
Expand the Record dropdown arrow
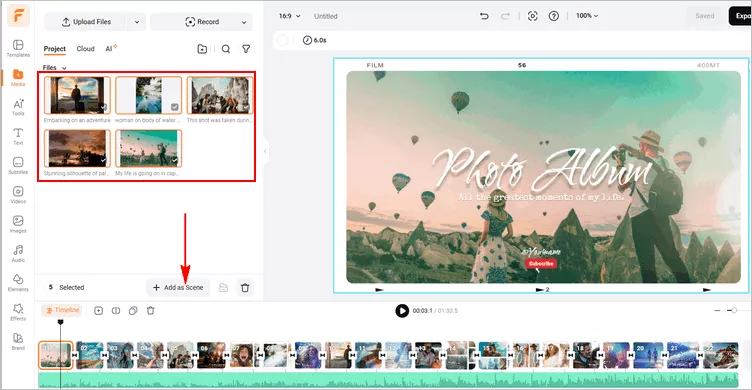(244, 22)
